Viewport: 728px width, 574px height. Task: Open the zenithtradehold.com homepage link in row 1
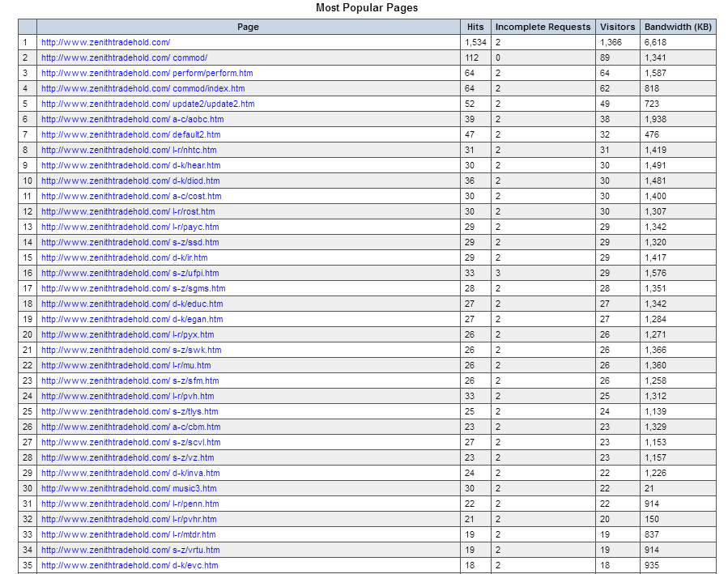point(106,42)
